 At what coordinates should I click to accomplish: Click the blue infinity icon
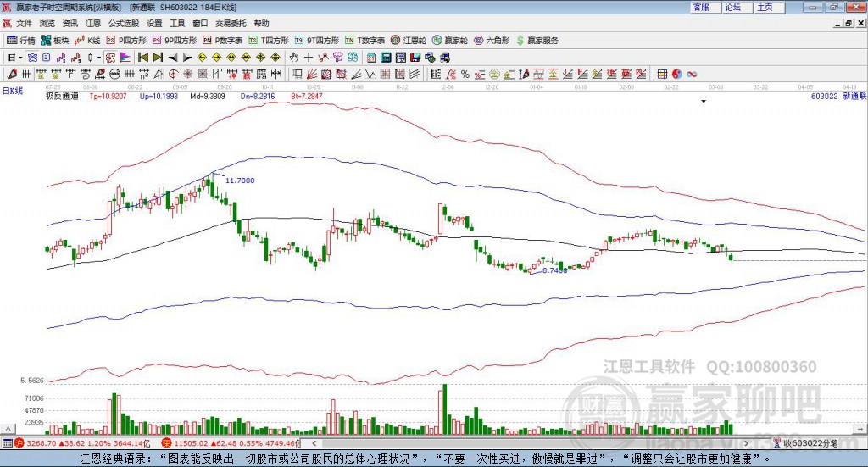(x=692, y=74)
